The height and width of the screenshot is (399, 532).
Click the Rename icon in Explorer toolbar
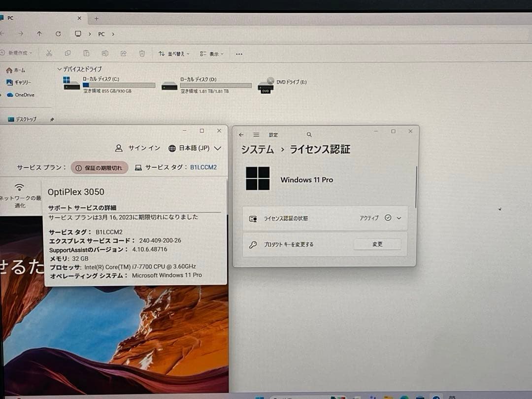click(105, 53)
